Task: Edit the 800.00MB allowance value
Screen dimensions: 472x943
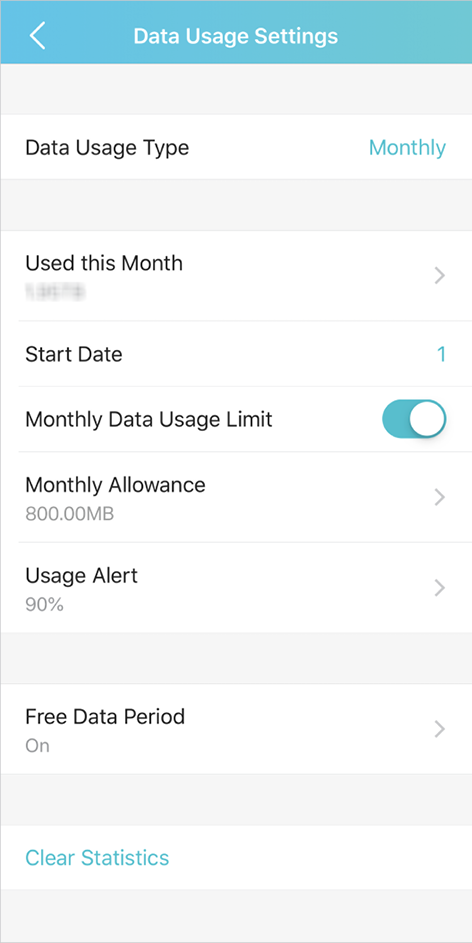Action: (x=70, y=514)
